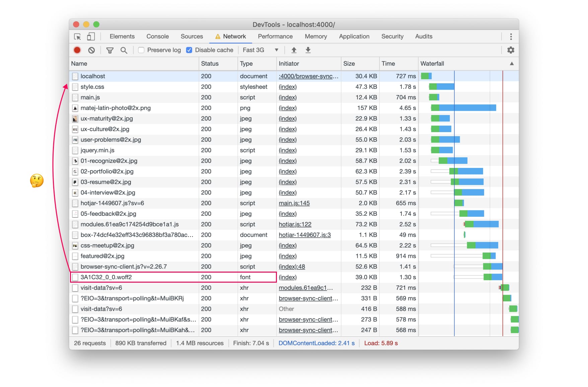
Task: Select the localhost request row
Action: point(294,76)
